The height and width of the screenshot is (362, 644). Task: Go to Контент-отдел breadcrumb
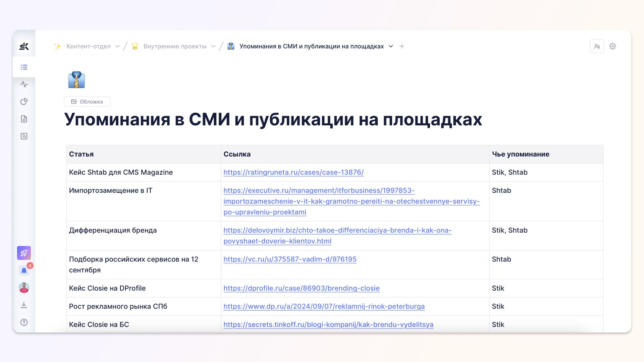88,46
